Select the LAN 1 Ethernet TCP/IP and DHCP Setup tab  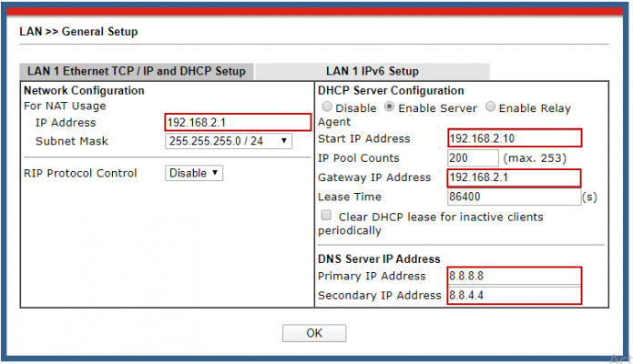[136, 71]
